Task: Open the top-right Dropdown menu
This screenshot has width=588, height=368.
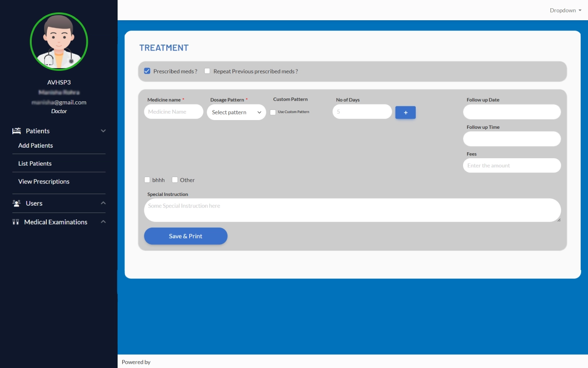Action: click(565, 10)
